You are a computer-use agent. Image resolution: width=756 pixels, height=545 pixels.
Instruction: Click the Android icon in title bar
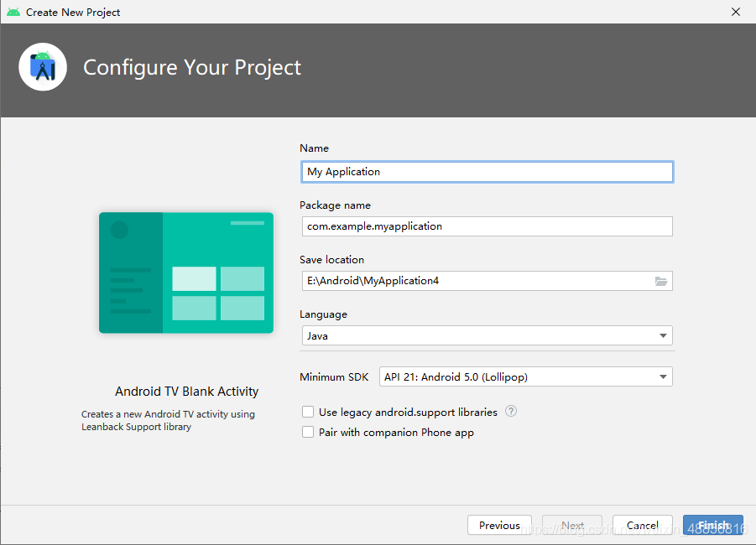(13, 12)
